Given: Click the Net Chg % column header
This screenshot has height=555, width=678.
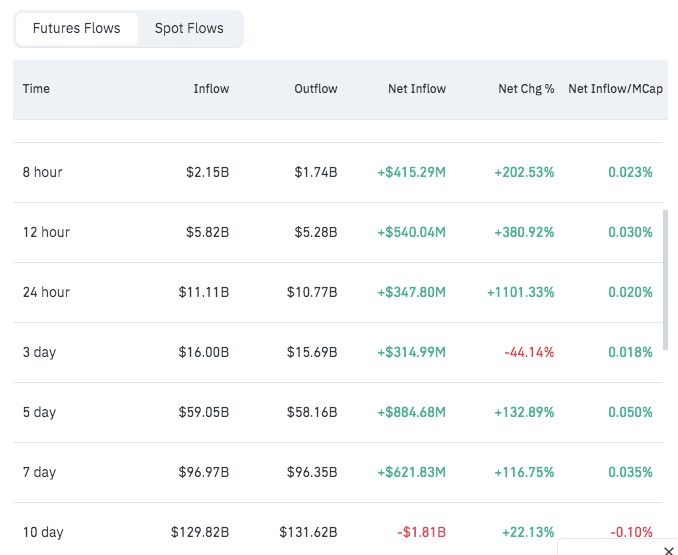Looking at the screenshot, I should [x=526, y=89].
